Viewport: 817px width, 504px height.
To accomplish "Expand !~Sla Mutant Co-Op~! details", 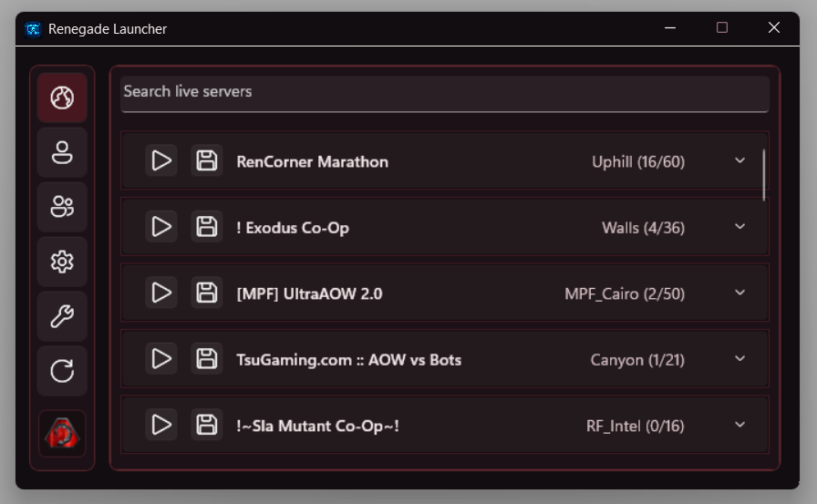I will [x=739, y=425].
